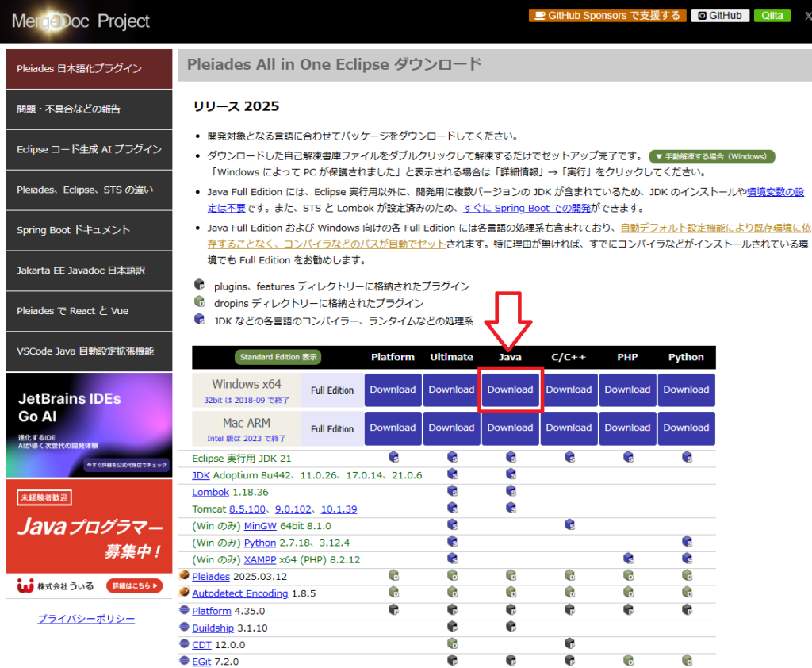Image resolution: width=812 pixels, height=668 pixels.
Task: Download Windows x64 Platform Full Edition
Action: (393, 390)
